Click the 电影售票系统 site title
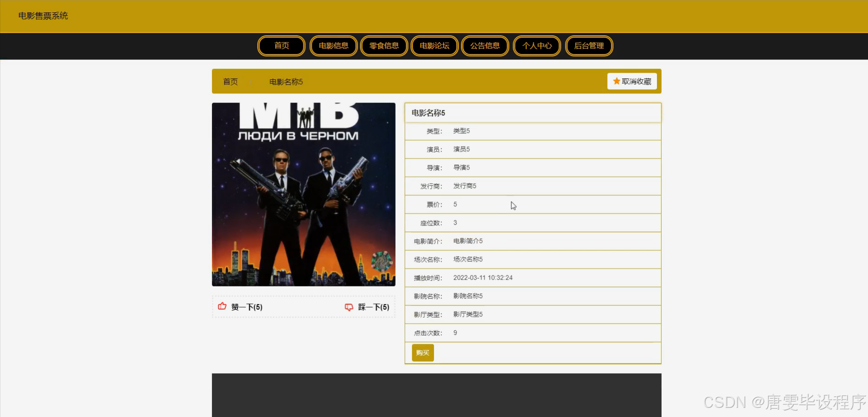Viewport: 868px width, 417px height. point(43,16)
